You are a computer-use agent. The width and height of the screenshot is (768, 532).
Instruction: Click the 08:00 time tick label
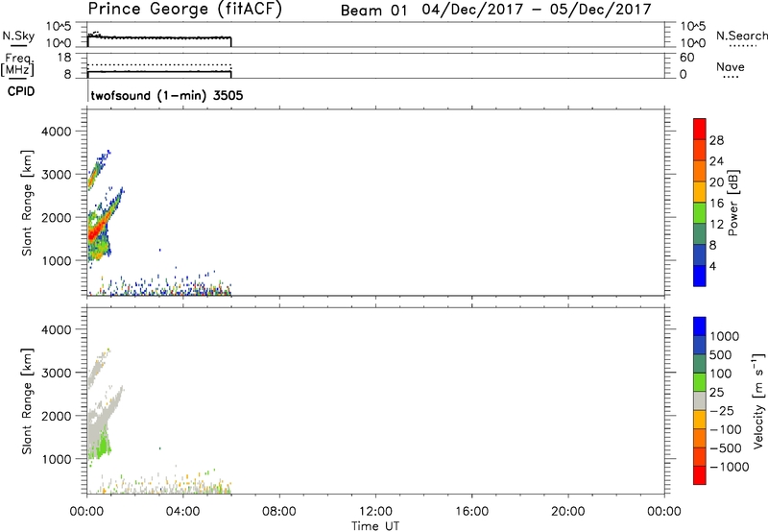click(278, 512)
